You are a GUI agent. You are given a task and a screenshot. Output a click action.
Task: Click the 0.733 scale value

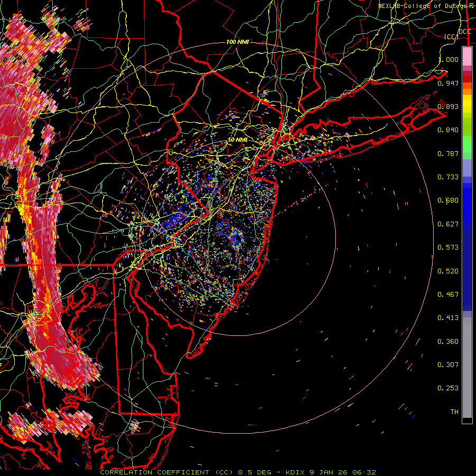[448, 177]
